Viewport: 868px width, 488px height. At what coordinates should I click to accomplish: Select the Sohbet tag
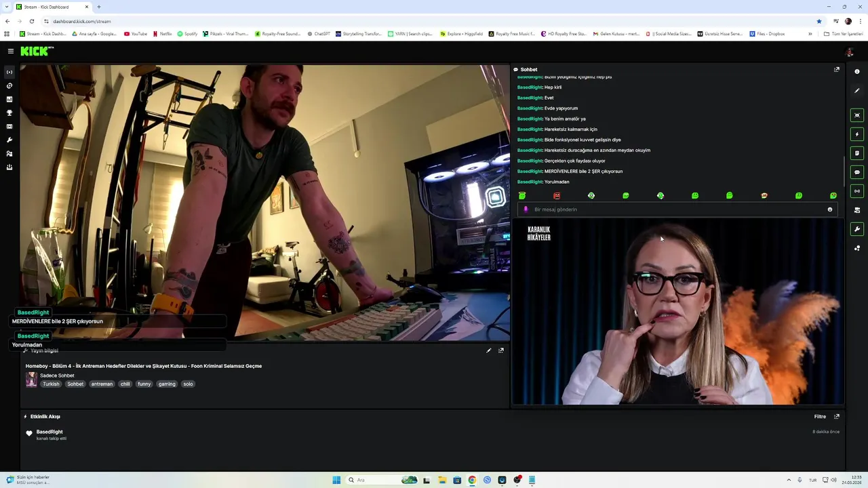(75, 384)
